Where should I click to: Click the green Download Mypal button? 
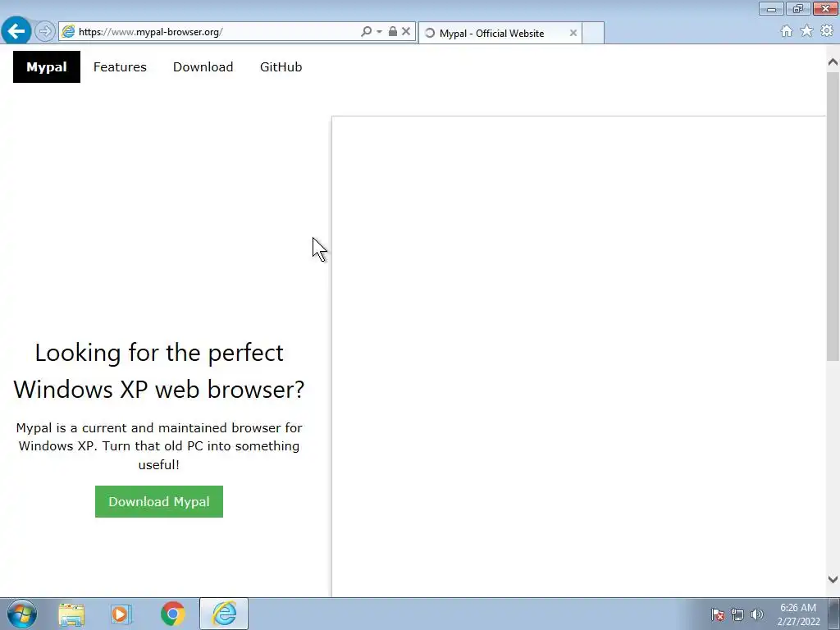tap(159, 501)
